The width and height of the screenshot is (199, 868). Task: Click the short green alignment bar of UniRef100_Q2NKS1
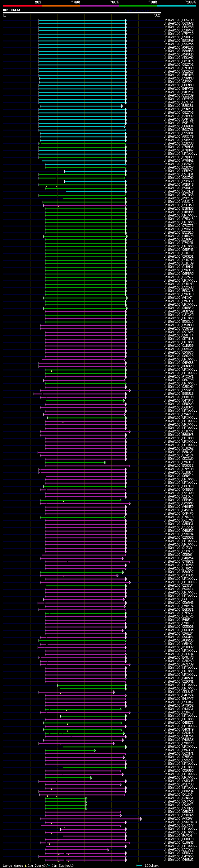point(66,798)
